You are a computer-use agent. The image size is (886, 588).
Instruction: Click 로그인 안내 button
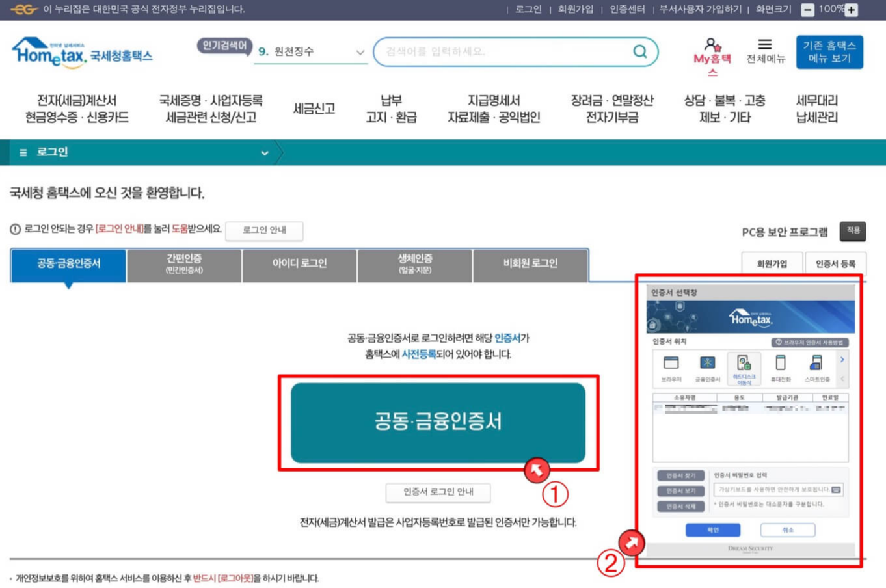(264, 230)
